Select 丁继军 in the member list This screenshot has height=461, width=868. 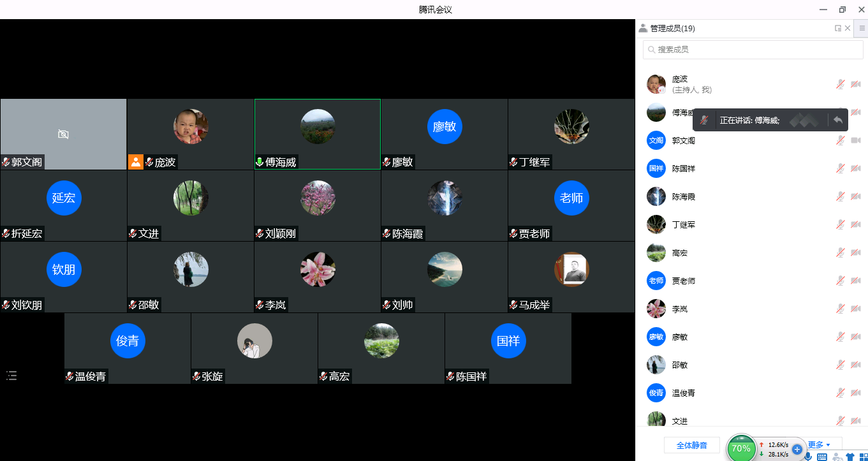[683, 224]
